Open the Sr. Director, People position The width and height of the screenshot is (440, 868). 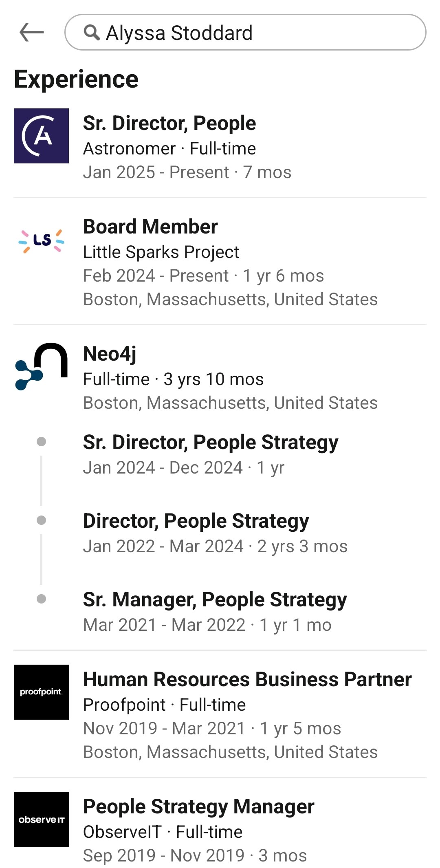pos(169,123)
